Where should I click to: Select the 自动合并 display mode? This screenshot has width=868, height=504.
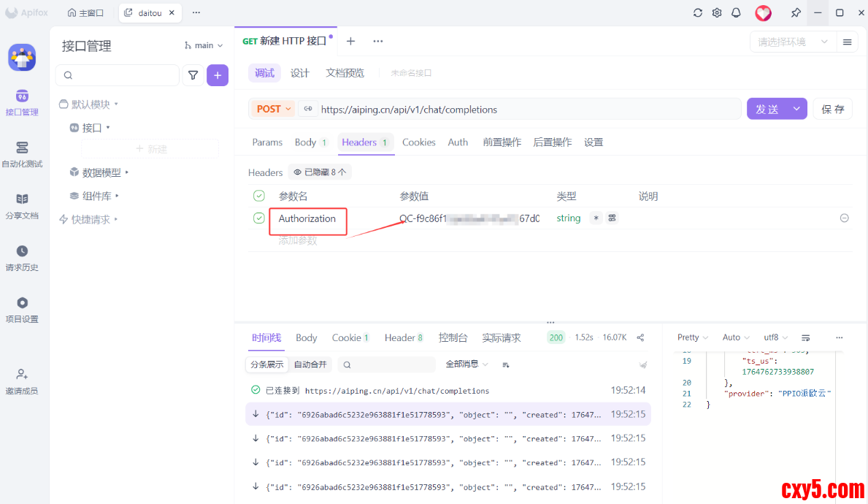pyautogui.click(x=310, y=364)
